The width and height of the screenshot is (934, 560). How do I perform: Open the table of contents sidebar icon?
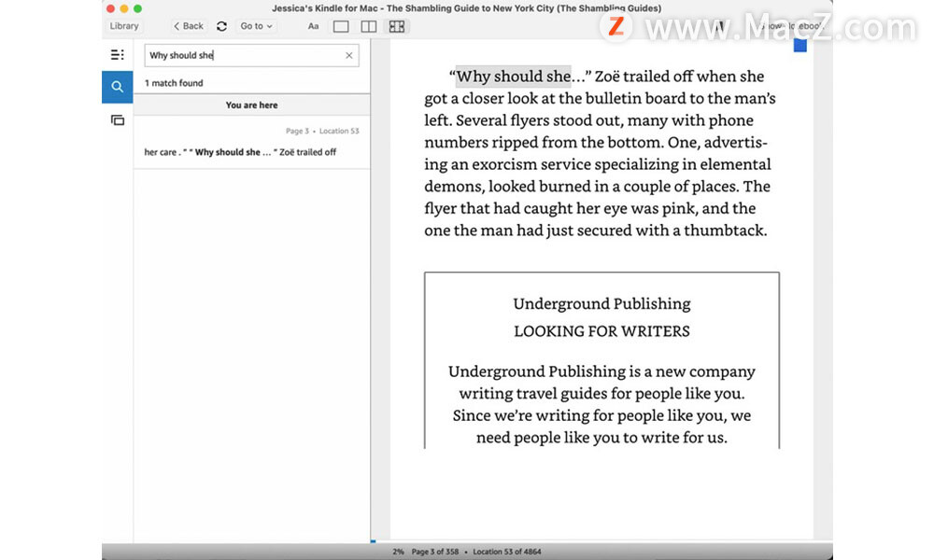click(118, 55)
